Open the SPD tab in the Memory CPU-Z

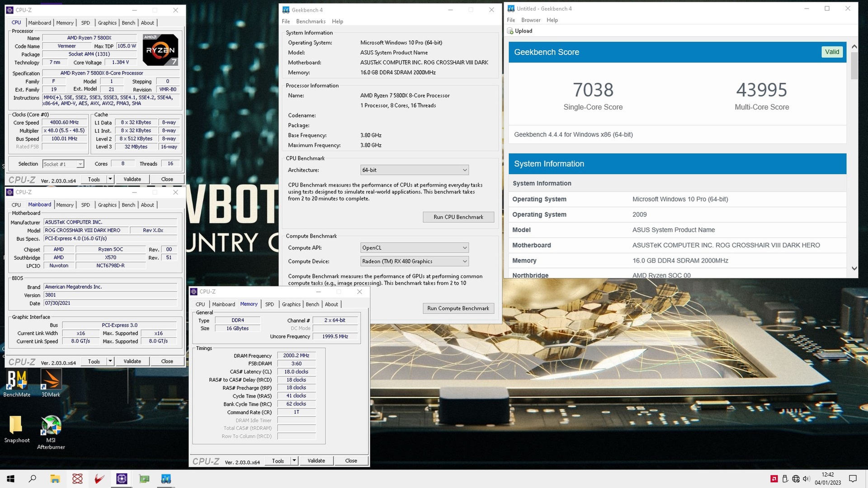click(269, 304)
